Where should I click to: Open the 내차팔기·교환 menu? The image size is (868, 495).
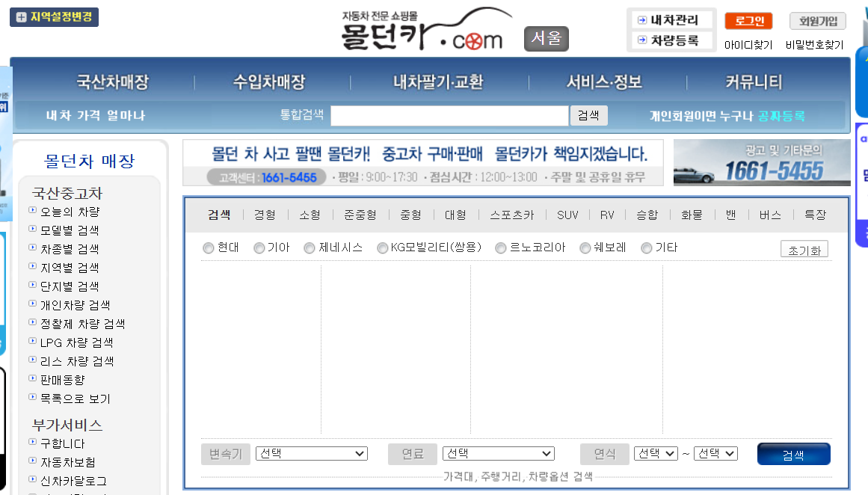click(438, 82)
